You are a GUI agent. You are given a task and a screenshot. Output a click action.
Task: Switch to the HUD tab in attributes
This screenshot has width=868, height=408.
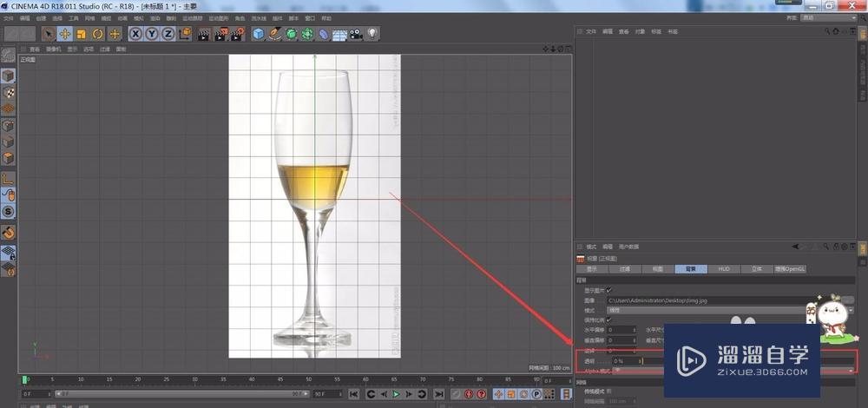pyautogui.click(x=724, y=269)
